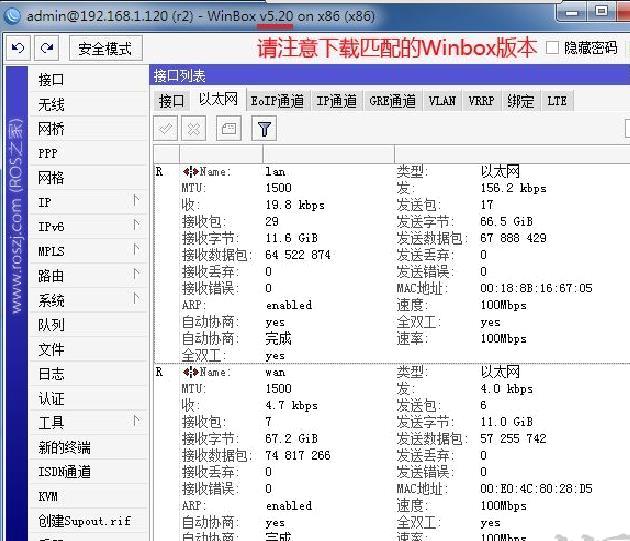Image resolution: width=630 pixels, height=541 pixels.
Task: Open ISDN通道 menu item
Action: pos(88,472)
